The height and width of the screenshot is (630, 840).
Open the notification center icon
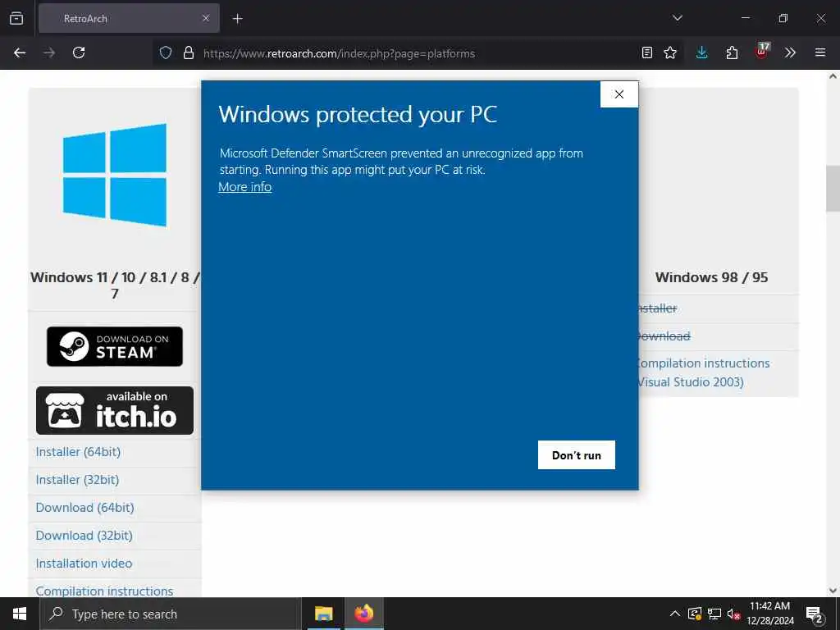tap(815, 614)
